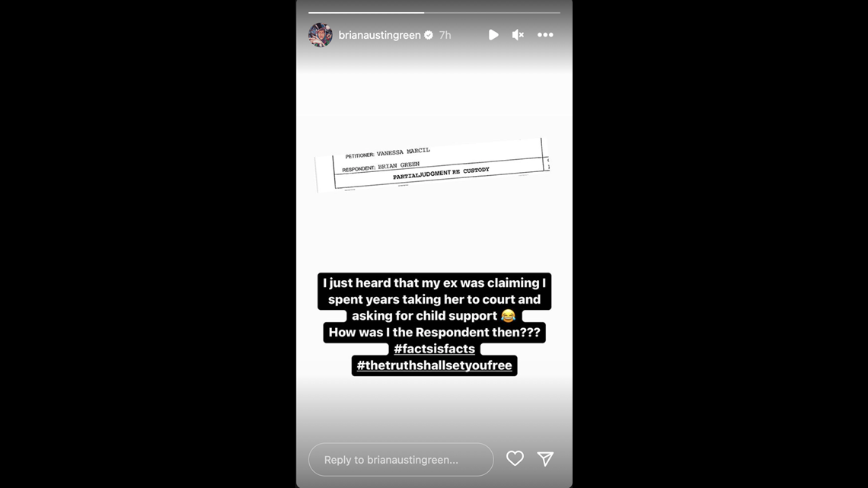Open the #thetruthshallsetyoufree hashtag
This screenshot has height=488, width=868.
(435, 365)
